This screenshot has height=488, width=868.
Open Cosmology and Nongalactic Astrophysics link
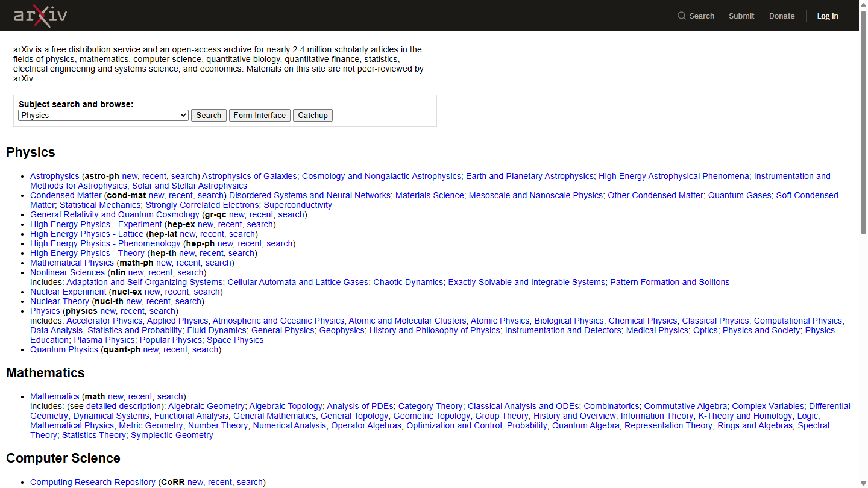(x=382, y=176)
